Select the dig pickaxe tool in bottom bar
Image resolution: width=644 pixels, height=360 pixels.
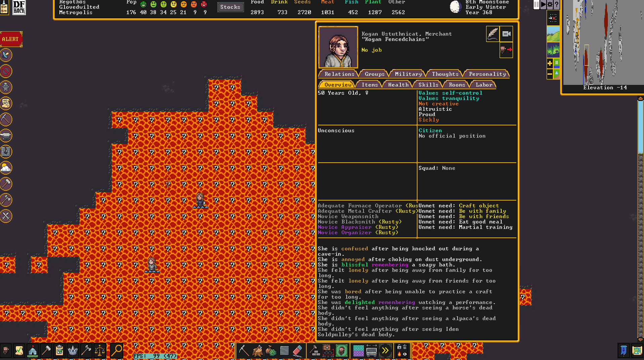click(x=244, y=351)
